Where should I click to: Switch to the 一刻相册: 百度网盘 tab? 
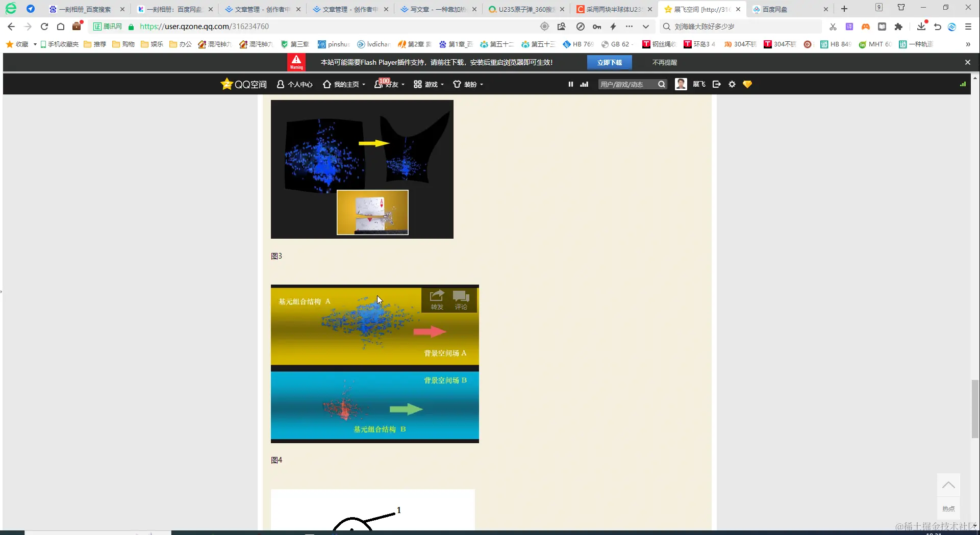pos(175,9)
